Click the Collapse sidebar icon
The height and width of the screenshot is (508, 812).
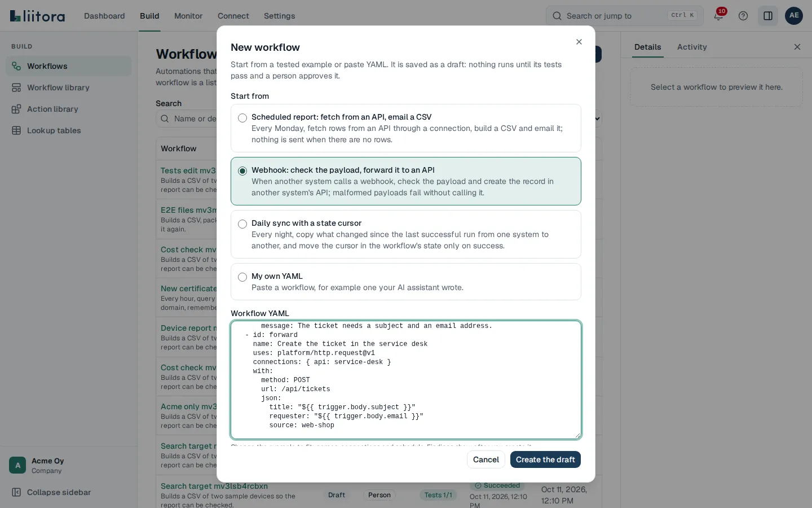coord(16,492)
